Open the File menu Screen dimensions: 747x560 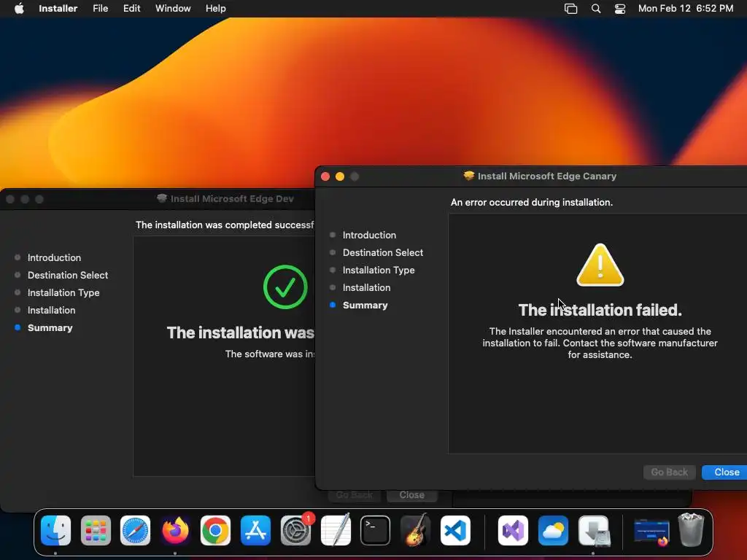pos(100,9)
